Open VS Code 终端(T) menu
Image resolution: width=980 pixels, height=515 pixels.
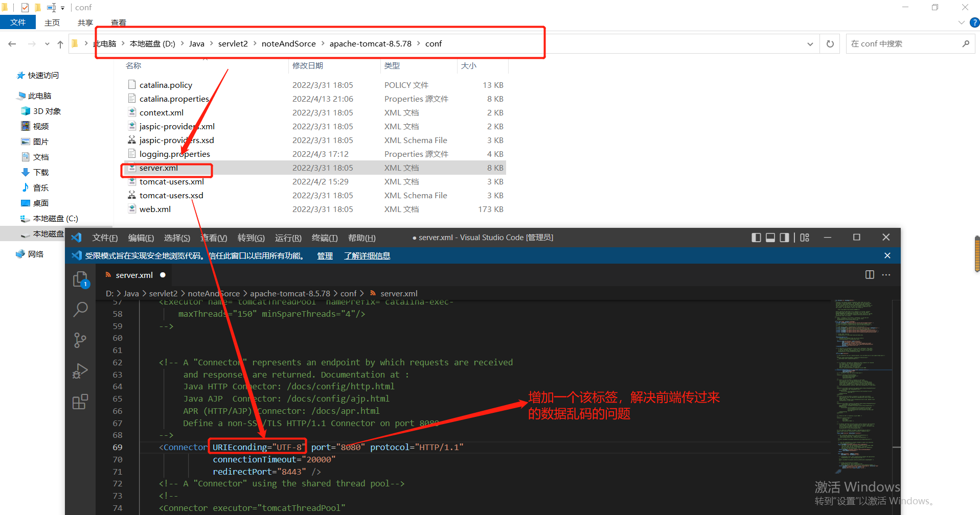click(325, 238)
